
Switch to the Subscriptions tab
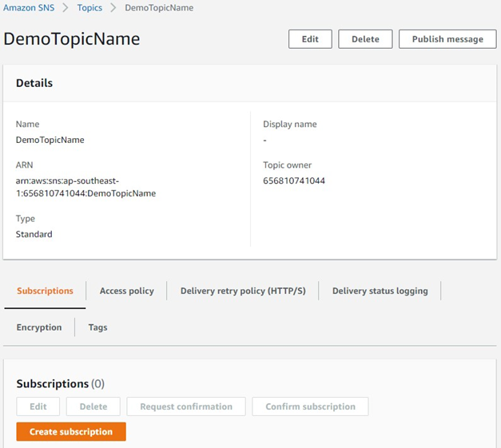point(45,291)
